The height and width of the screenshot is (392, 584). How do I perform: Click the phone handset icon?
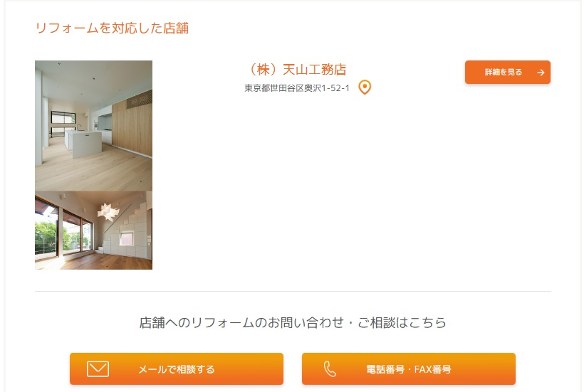tap(330, 369)
